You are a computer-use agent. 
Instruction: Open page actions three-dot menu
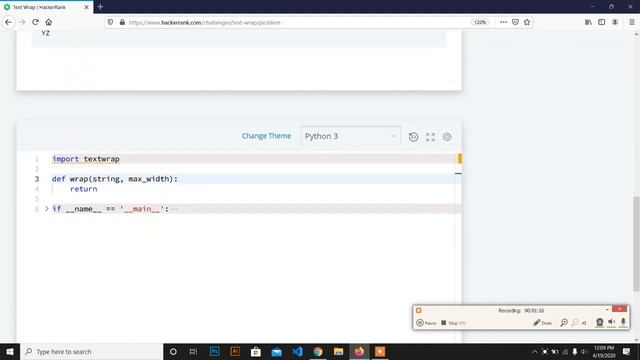503,22
